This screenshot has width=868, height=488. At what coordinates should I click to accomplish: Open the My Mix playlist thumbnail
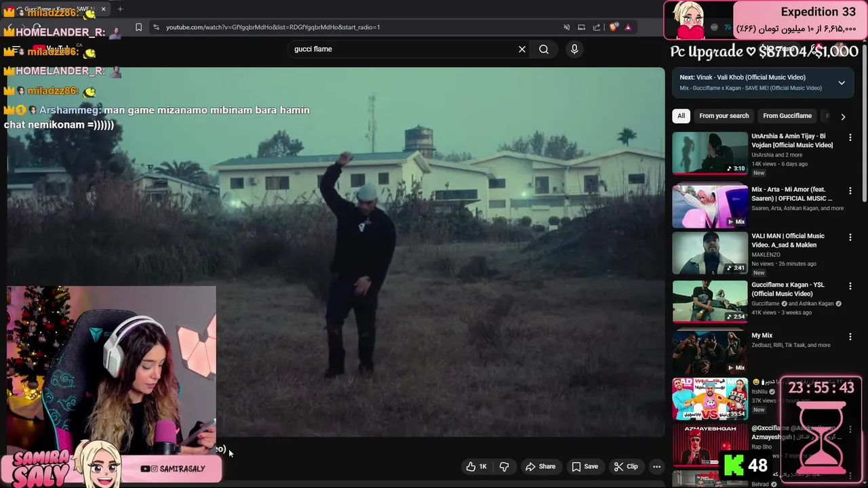(710, 352)
